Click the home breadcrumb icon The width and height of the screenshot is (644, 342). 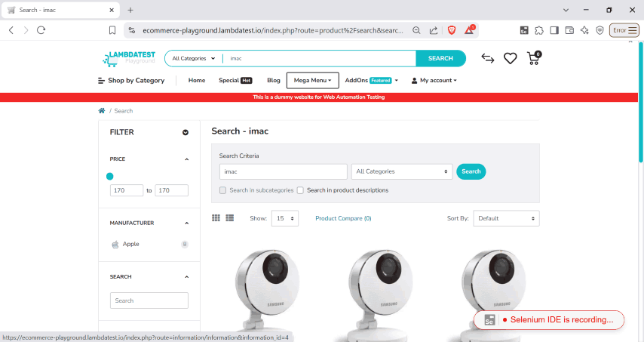coord(102,110)
